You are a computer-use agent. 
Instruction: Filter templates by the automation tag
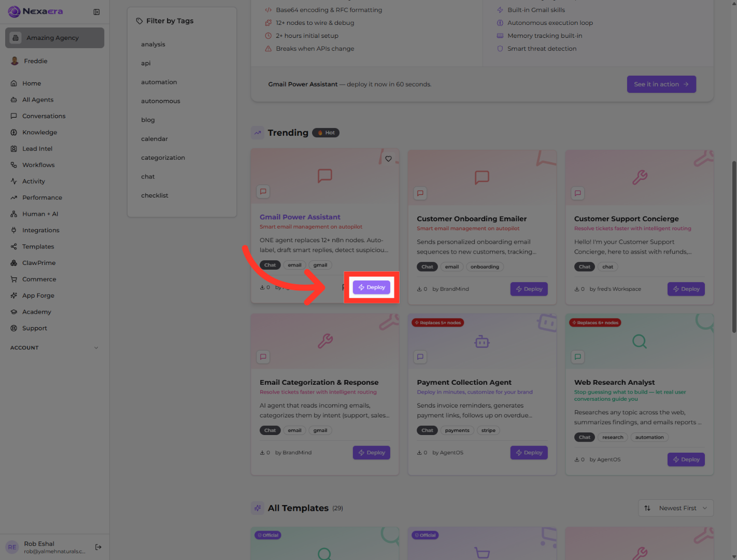click(x=159, y=82)
